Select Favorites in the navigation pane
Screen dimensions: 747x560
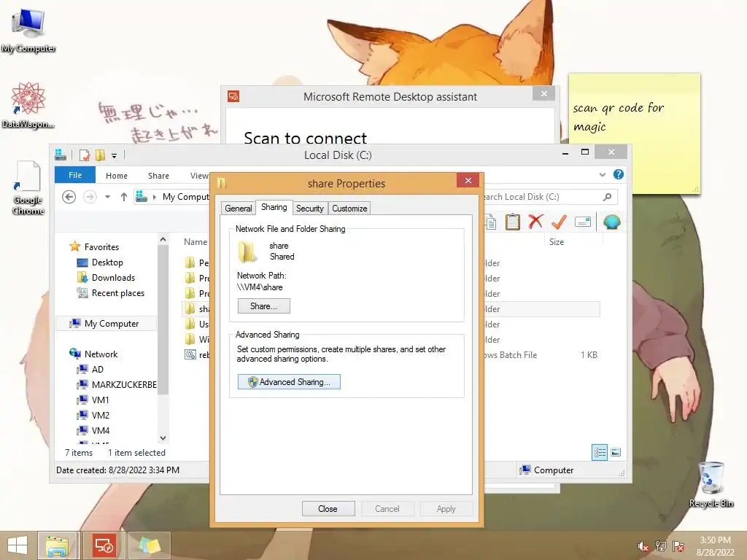(101, 246)
